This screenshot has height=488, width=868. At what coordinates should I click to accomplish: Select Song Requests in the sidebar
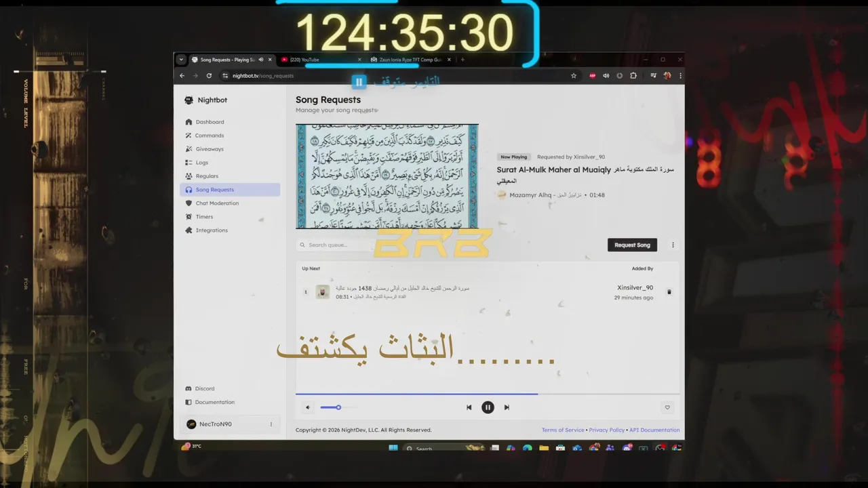[x=229, y=190]
